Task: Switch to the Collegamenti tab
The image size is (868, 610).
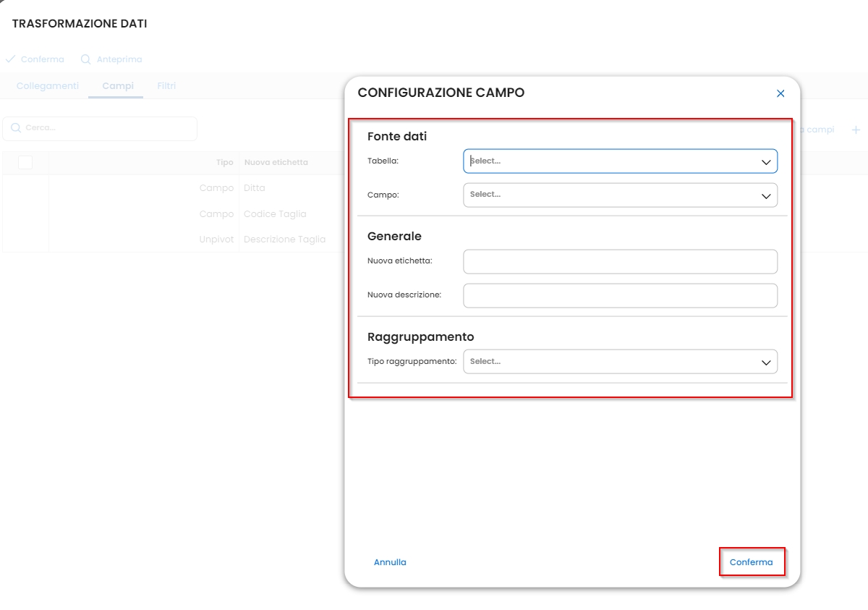Action: pyautogui.click(x=48, y=86)
